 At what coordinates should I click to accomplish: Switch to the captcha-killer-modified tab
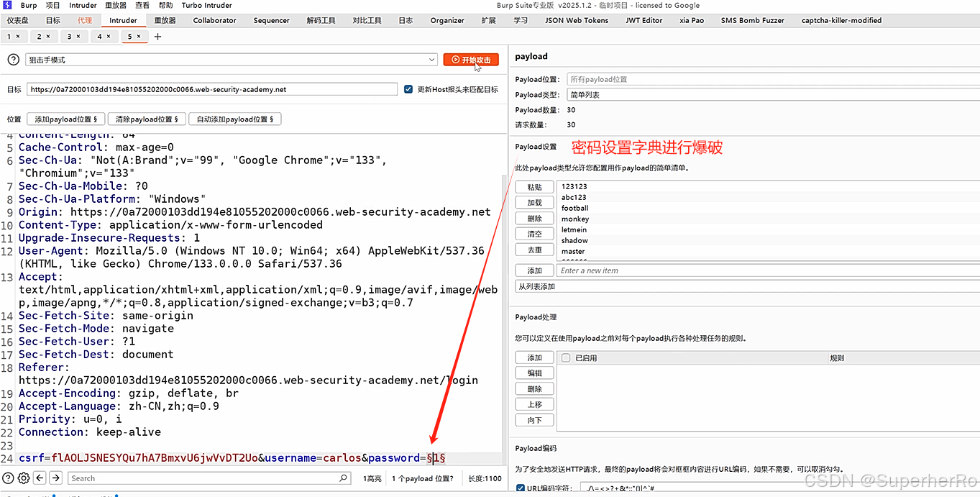841,20
